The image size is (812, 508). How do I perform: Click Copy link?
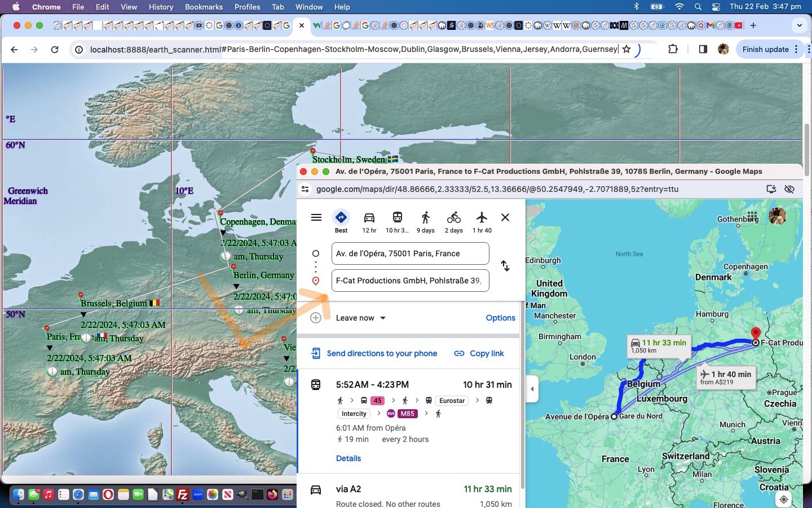tap(479, 353)
